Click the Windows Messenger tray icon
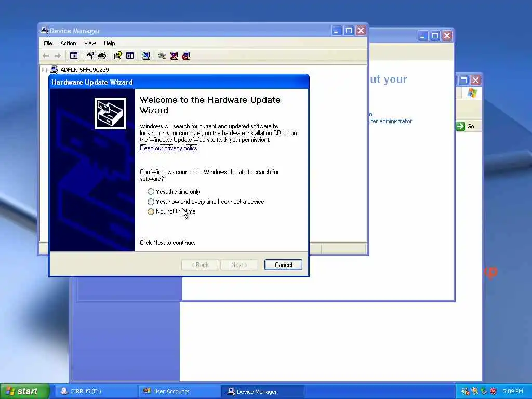Viewport: 532px width, 399px height. coord(465,391)
